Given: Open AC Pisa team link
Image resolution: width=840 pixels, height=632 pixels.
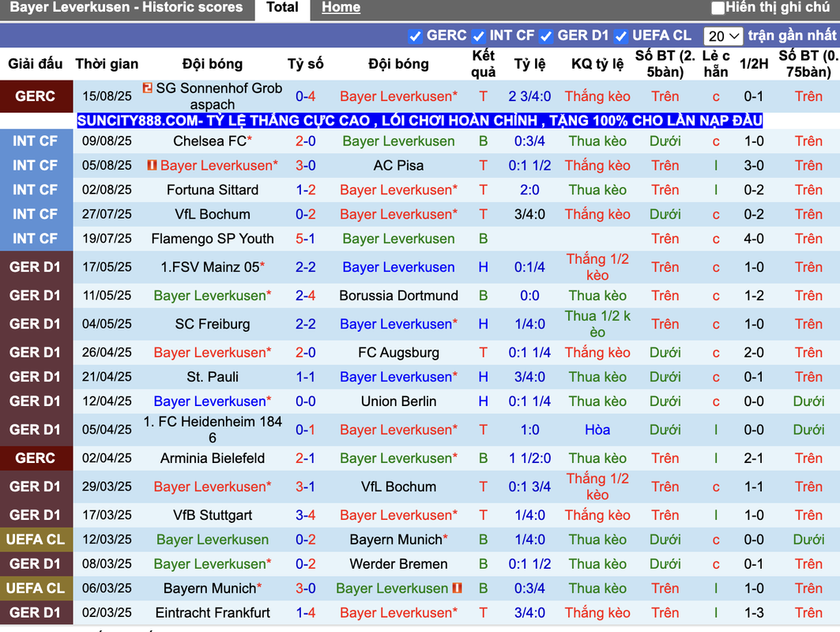Looking at the screenshot, I should tap(398, 165).
